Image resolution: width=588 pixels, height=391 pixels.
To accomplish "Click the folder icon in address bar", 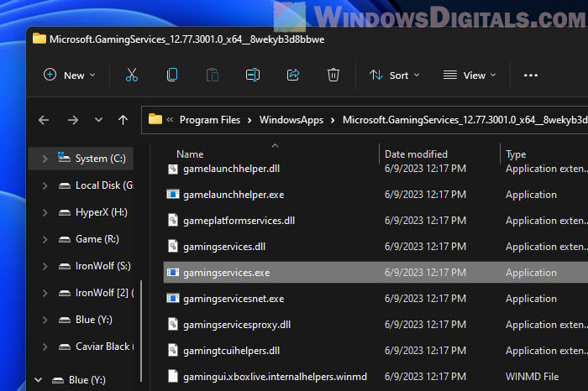I will pyautogui.click(x=155, y=119).
